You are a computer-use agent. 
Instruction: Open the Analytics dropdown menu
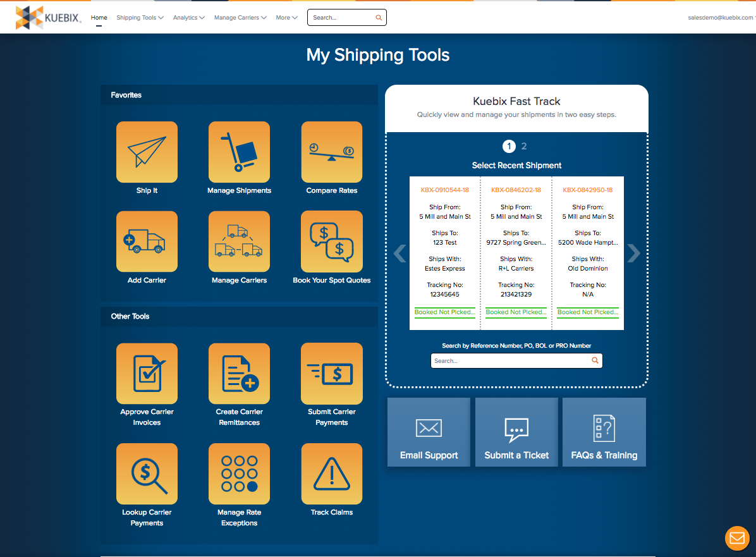pyautogui.click(x=188, y=17)
